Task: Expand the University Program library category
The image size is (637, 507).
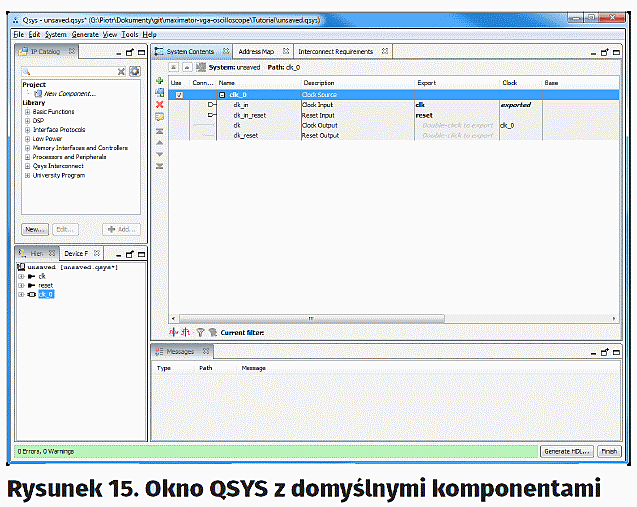Action: tap(27, 175)
